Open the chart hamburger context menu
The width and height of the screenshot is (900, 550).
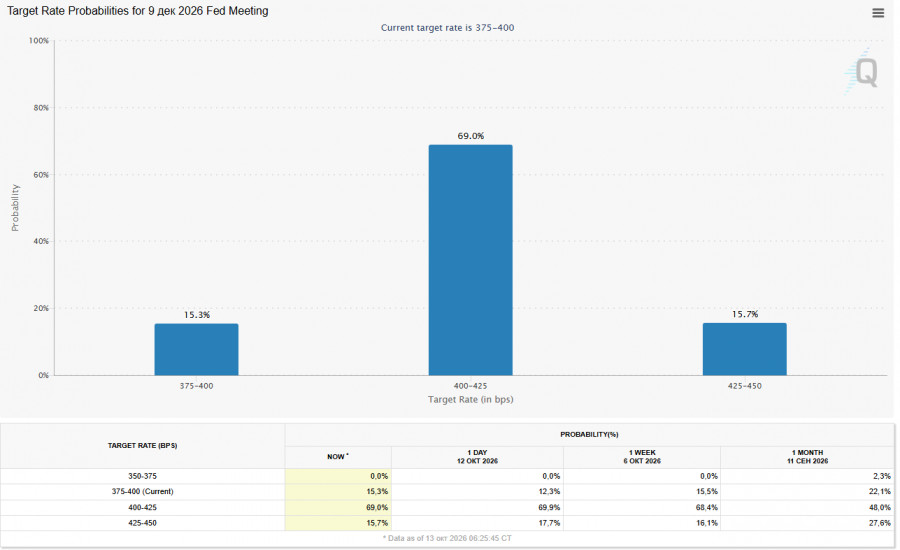coord(878,13)
